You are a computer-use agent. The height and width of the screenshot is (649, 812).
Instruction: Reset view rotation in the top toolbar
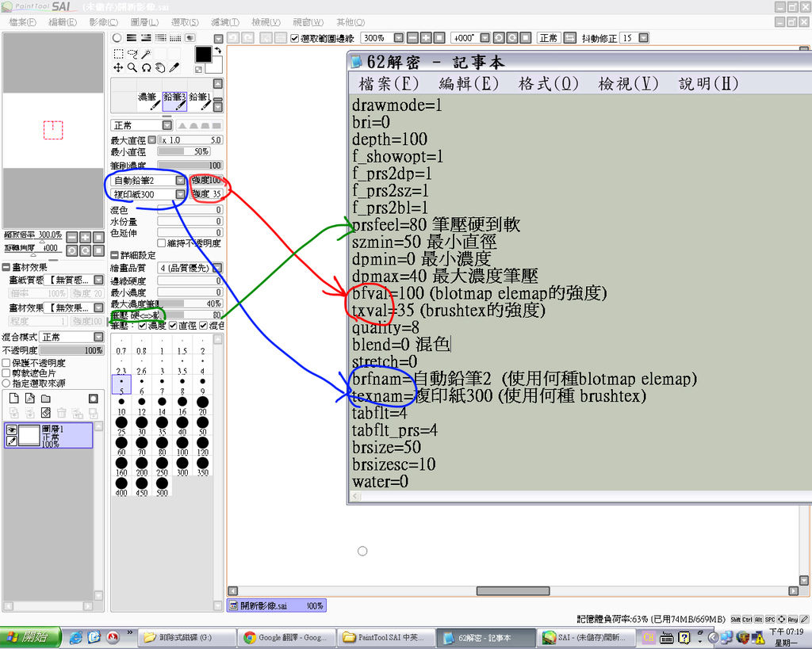(x=526, y=38)
